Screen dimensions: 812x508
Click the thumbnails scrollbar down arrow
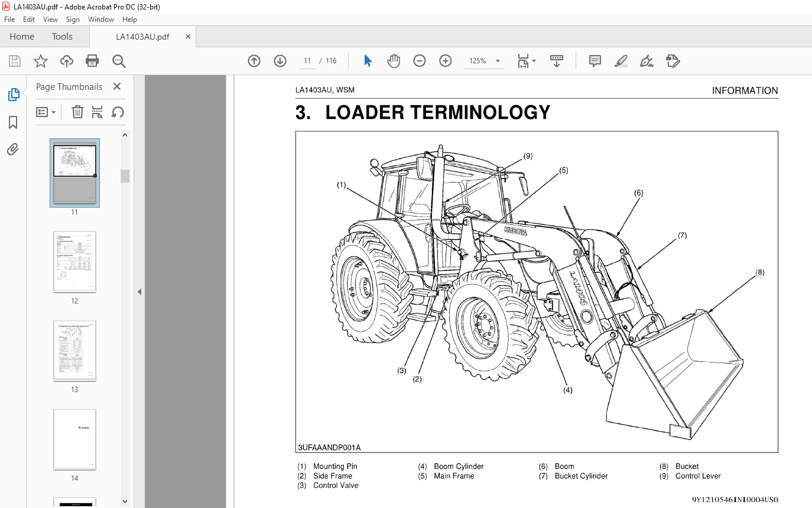click(x=125, y=500)
